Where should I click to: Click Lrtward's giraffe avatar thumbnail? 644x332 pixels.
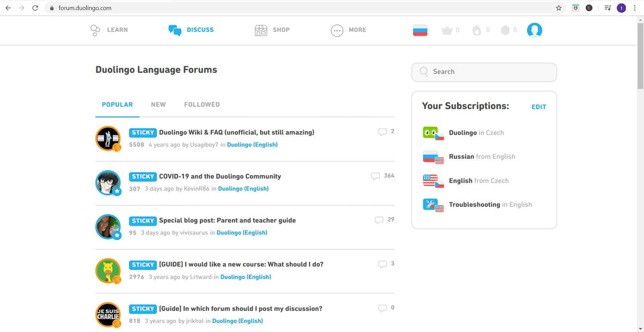pyautogui.click(x=108, y=271)
